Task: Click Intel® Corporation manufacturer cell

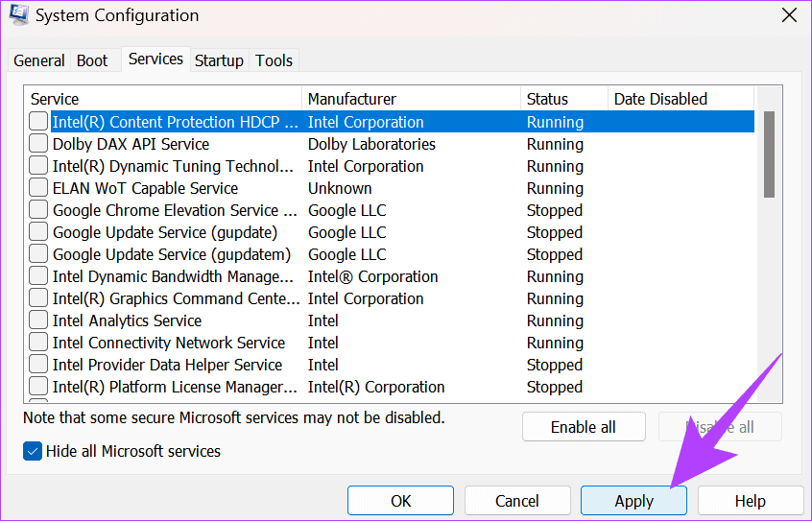Action: tap(372, 276)
